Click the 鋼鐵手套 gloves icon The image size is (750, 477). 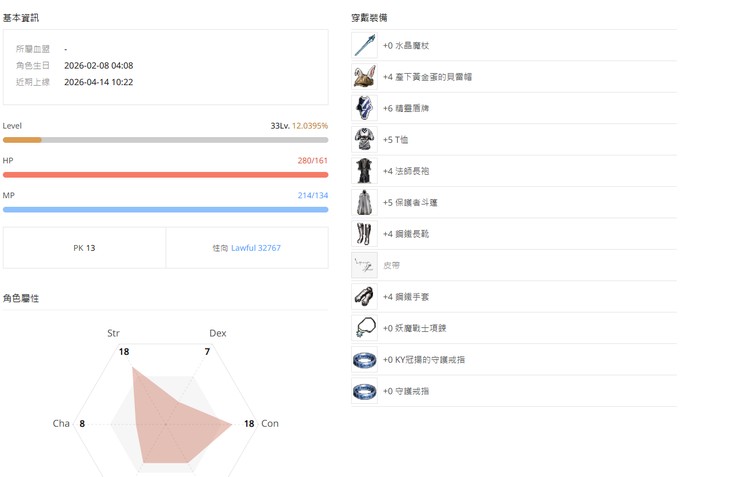364,297
